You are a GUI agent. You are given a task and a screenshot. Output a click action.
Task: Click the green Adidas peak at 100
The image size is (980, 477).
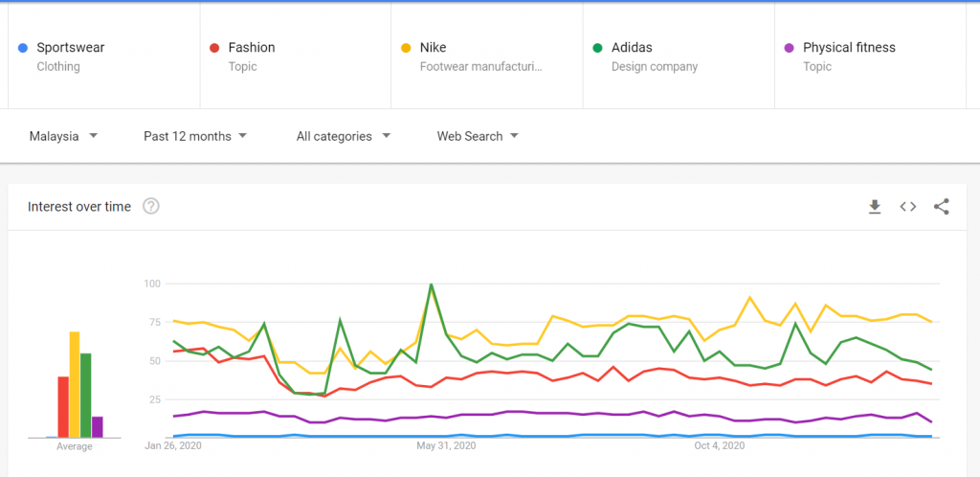click(432, 284)
